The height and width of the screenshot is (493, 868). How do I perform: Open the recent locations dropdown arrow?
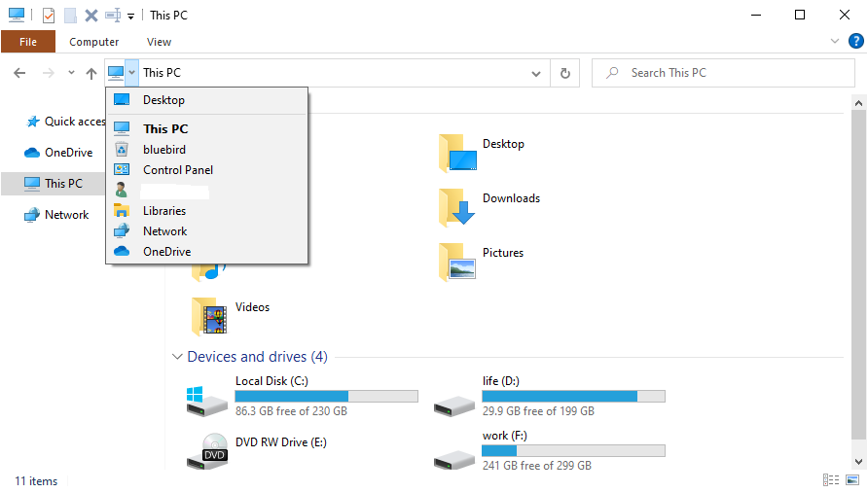point(71,73)
